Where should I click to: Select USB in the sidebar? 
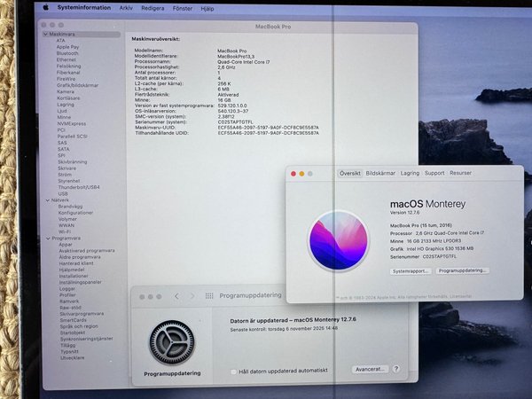click(63, 193)
